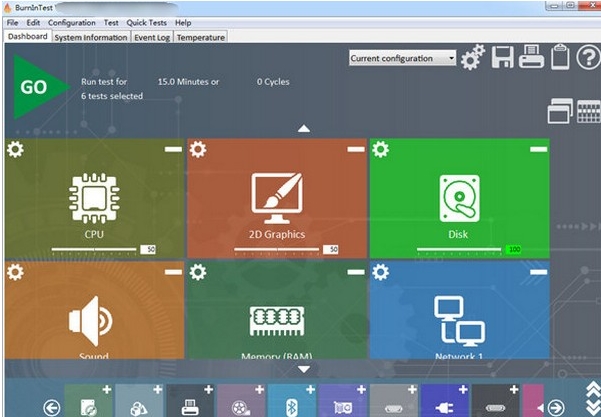
Task: Show test windows with overlapping windows icon
Action: pyautogui.click(x=560, y=111)
